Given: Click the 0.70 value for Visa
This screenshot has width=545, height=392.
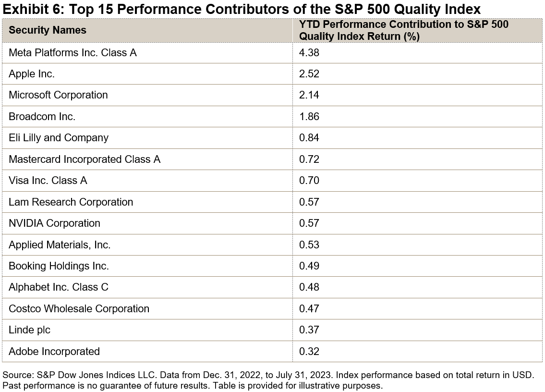Looking at the screenshot, I should point(309,181).
